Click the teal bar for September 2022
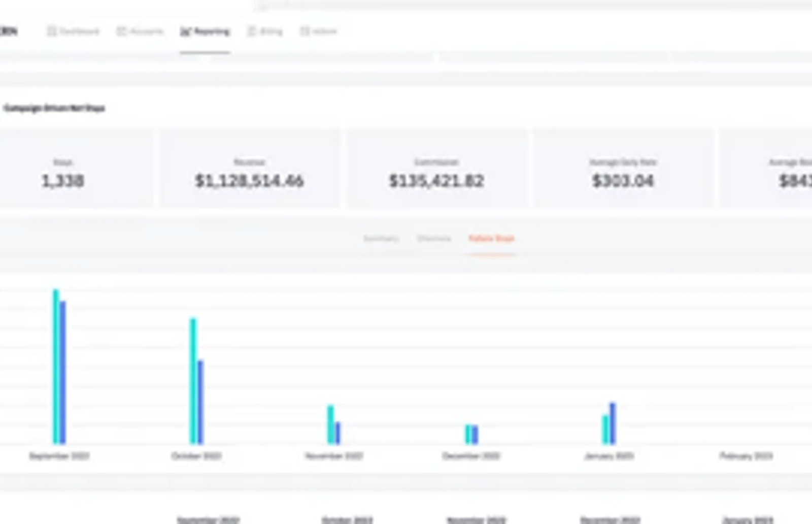812x524 pixels. click(x=56, y=367)
